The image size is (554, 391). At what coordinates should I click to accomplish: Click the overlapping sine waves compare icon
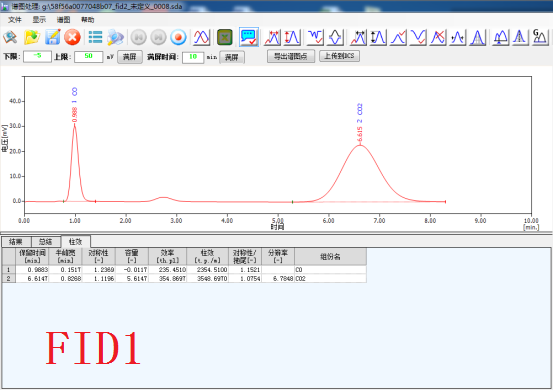[x=201, y=37]
